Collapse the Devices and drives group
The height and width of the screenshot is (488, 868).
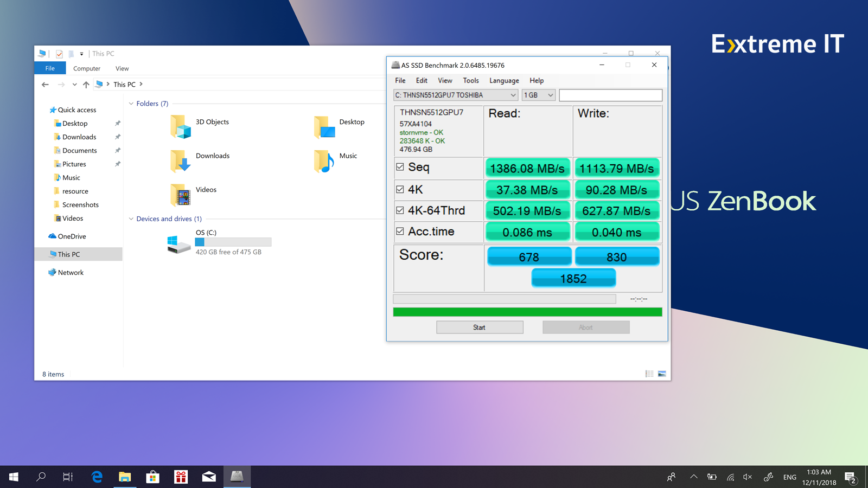131,219
